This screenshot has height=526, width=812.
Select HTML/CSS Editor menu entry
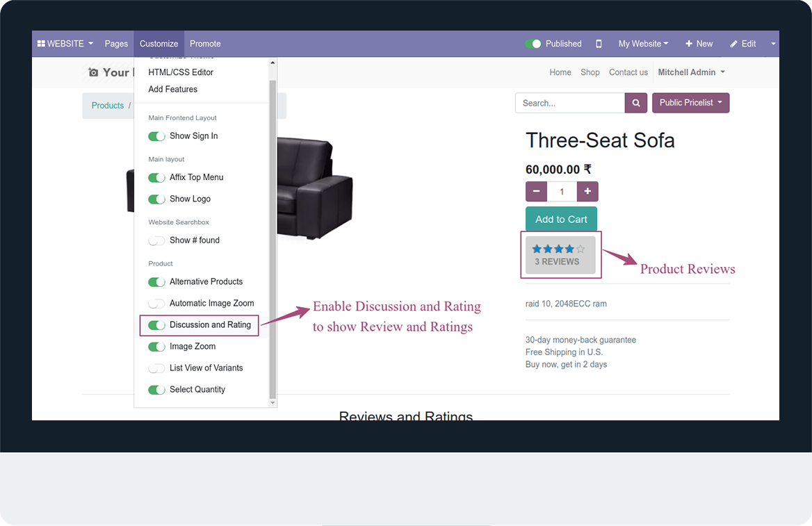click(x=181, y=72)
